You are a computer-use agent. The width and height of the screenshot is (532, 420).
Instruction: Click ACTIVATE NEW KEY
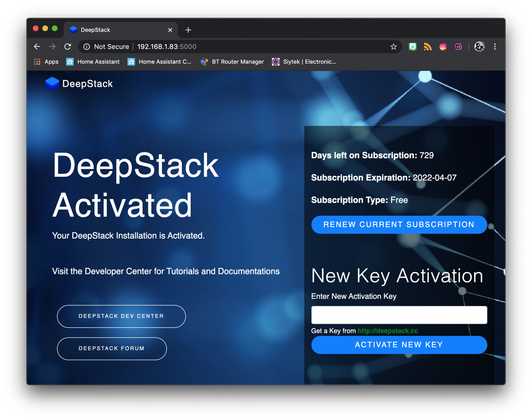(x=399, y=345)
